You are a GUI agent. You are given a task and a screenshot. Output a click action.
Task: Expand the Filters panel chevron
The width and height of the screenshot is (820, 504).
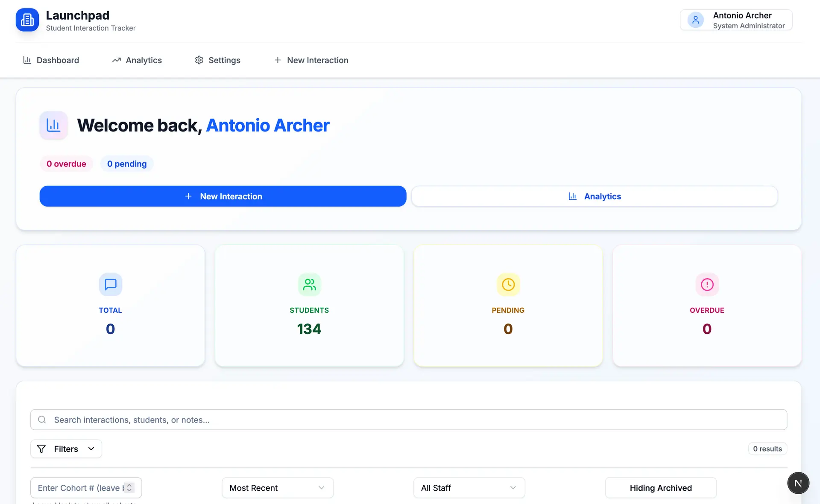(91, 449)
